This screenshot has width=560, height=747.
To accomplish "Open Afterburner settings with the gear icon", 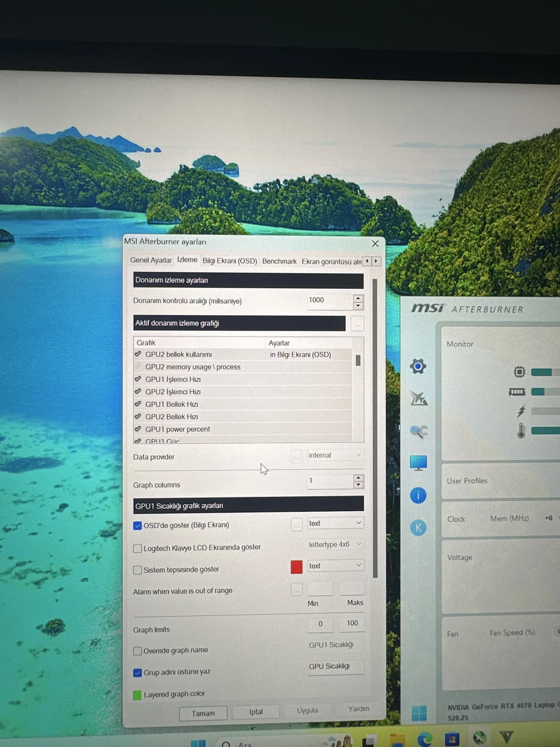I will click(x=418, y=366).
